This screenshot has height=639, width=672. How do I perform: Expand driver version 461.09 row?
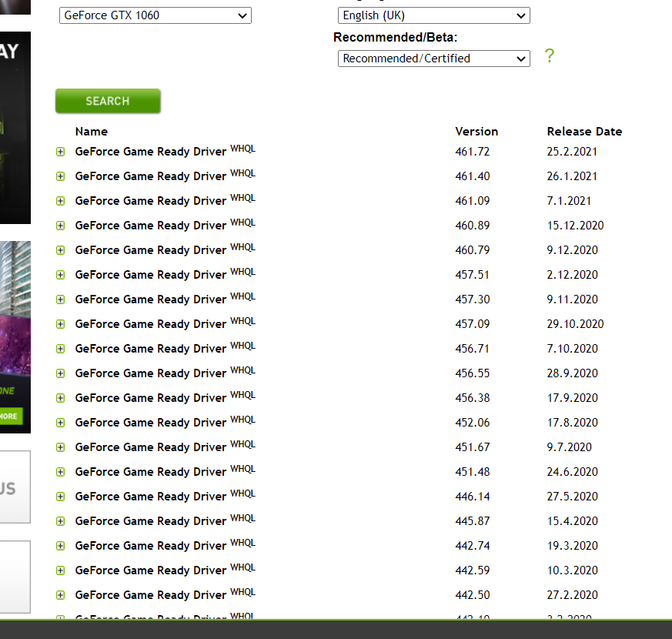[x=61, y=201]
